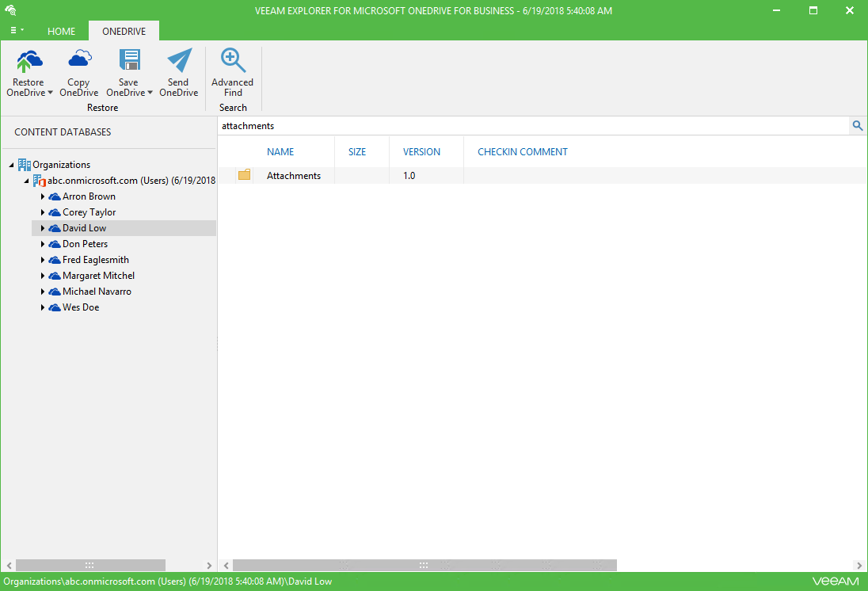Click the Save OneDrive disk icon
The height and width of the screenshot is (591, 868).
pyautogui.click(x=130, y=60)
